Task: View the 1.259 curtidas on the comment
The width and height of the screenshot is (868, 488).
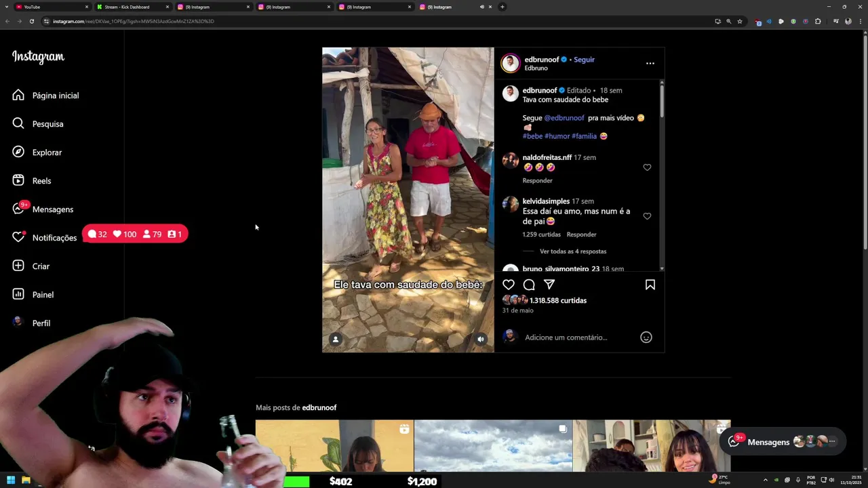Action: click(x=541, y=235)
